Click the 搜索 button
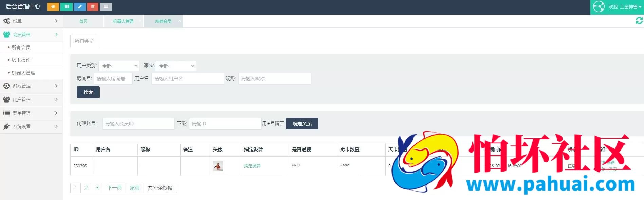The height and width of the screenshot is (200, 644). 88,92
